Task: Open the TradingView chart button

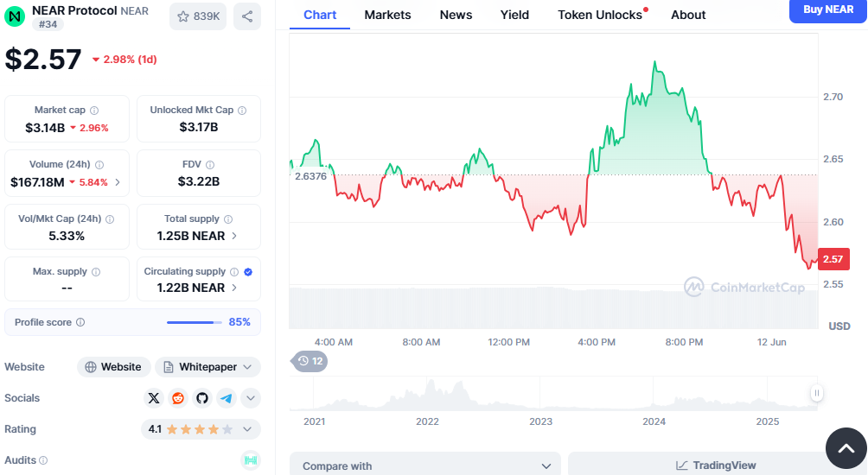Action: pos(716,465)
